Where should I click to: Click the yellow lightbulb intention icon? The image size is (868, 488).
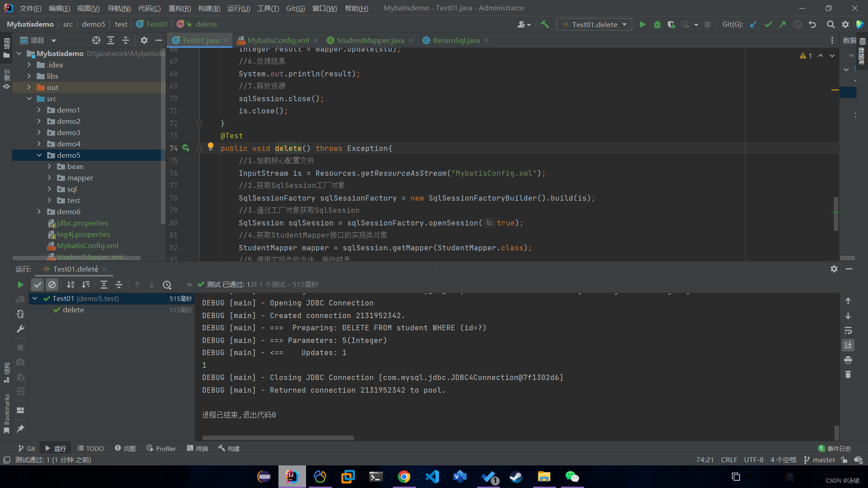tap(210, 146)
